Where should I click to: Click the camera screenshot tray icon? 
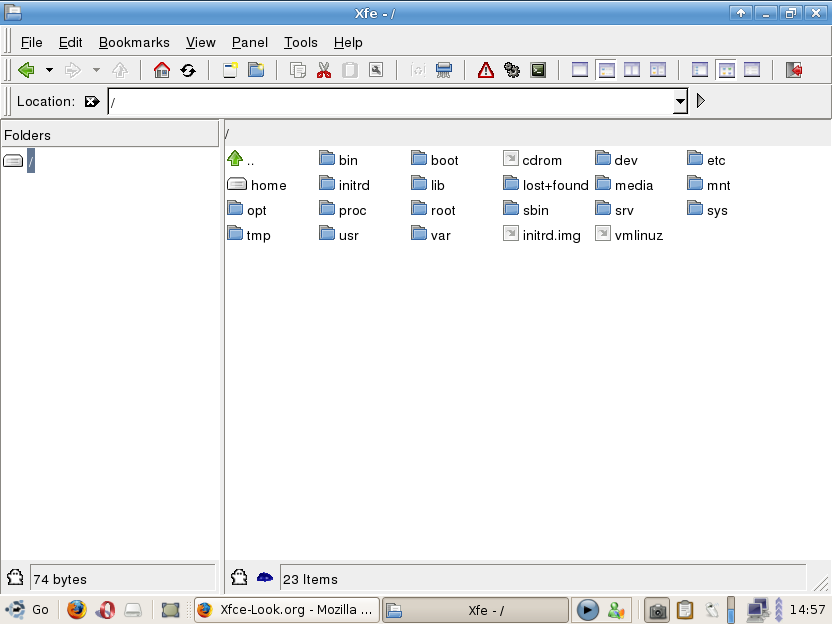[657, 610]
